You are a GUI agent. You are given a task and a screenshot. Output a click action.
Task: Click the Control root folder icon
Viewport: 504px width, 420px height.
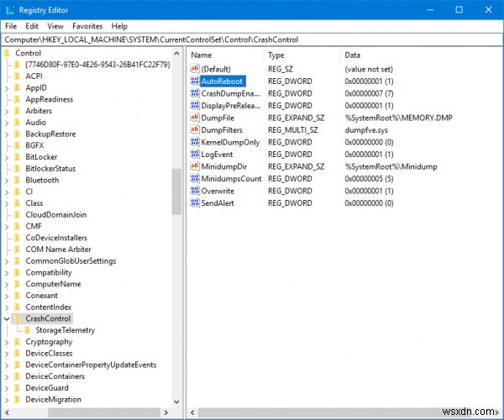coord(7,53)
